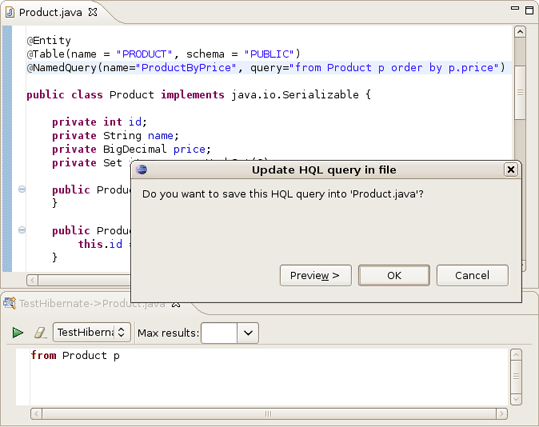The height and width of the screenshot is (427, 539).
Task: Collapse the second public Product constructor
Action: (x=22, y=230)
